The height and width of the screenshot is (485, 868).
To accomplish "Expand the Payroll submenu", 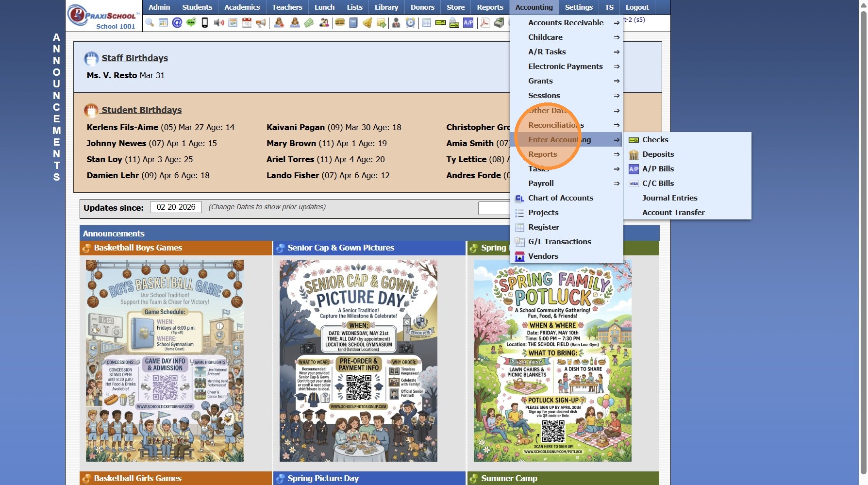I will click(567, 184).
